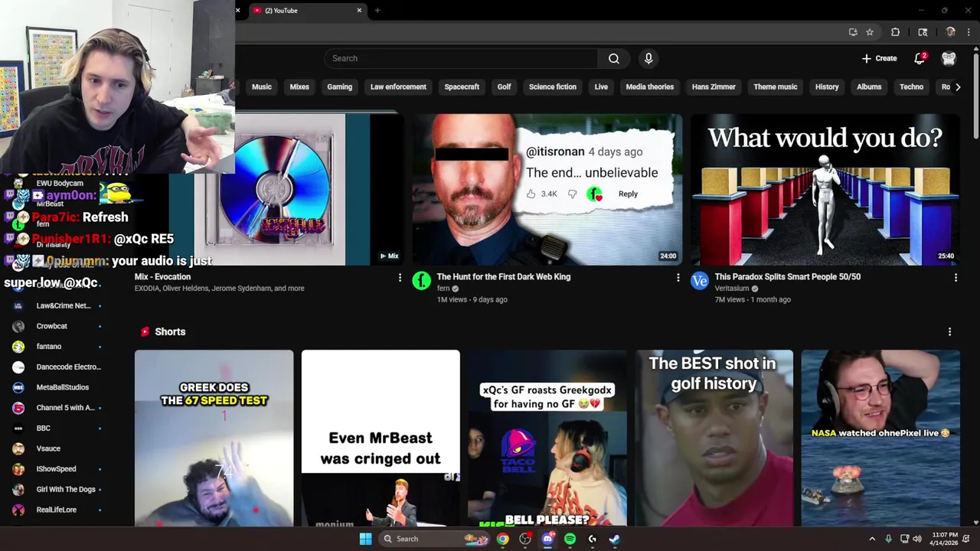Open the Greek Does the 67 Speed Test short
This screenshot has width=980, height=551.
[x=214, y=439]
